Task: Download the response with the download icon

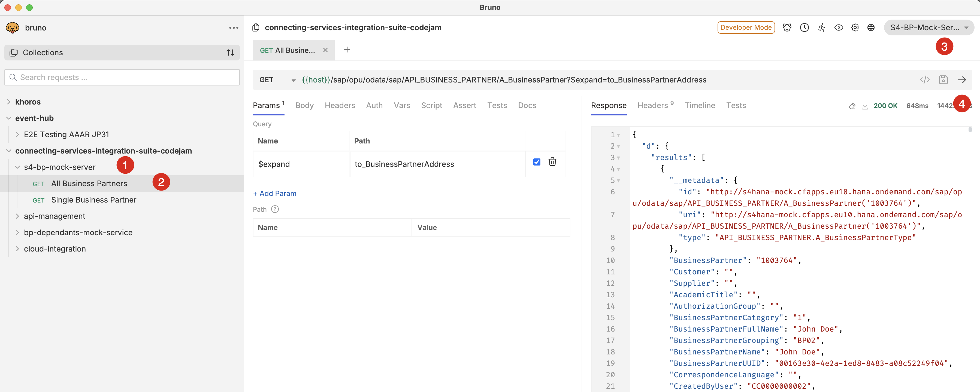Action: (x=865, y=106)
